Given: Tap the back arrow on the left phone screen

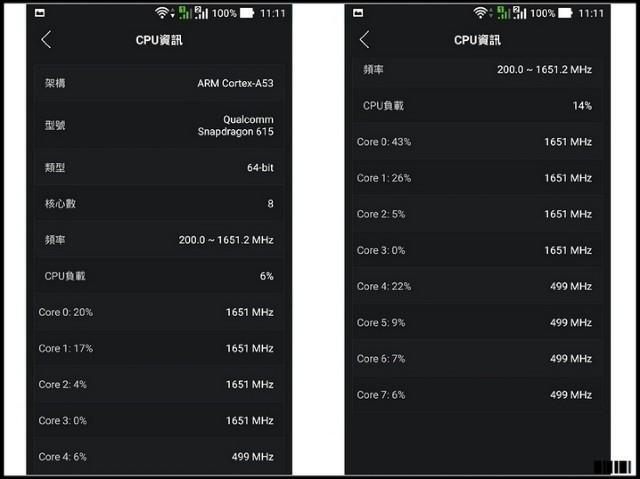Looking at the screenshot, I should click(x=46, y=40).
